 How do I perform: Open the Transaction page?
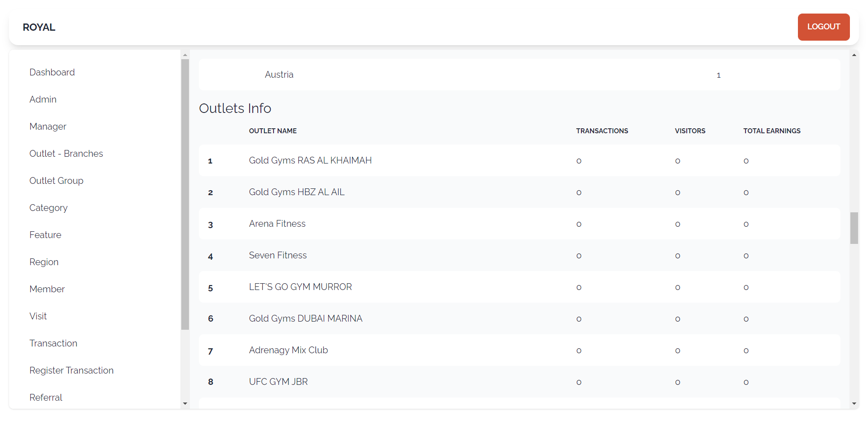point(53,343)
